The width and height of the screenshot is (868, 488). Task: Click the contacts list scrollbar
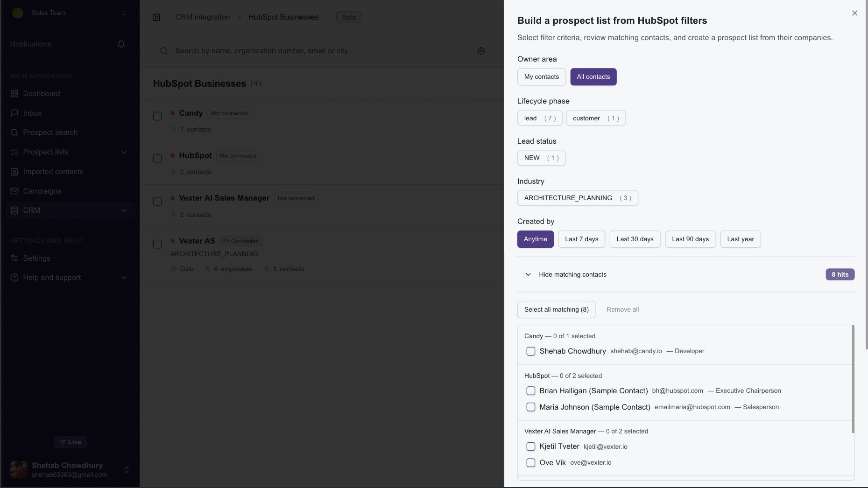tap(853, 379)
